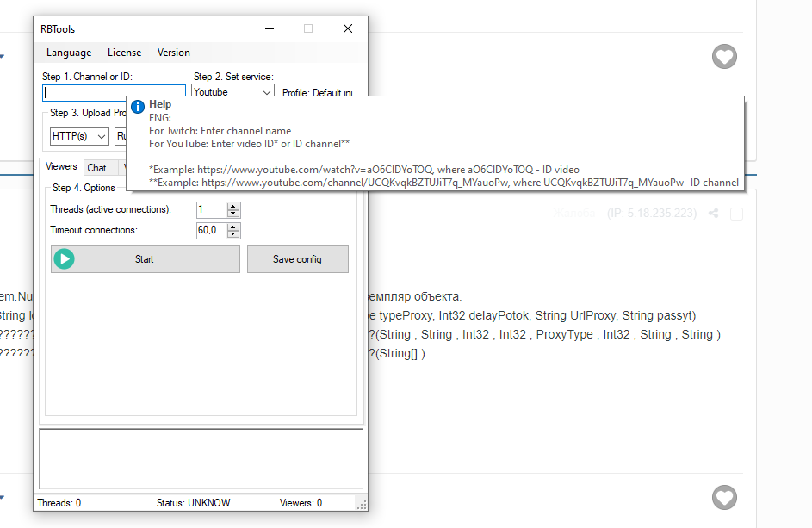This screenshot has width=812, height=528.
Task: Click the heart icon above the Help tooltip
Action: pos(725,57)
